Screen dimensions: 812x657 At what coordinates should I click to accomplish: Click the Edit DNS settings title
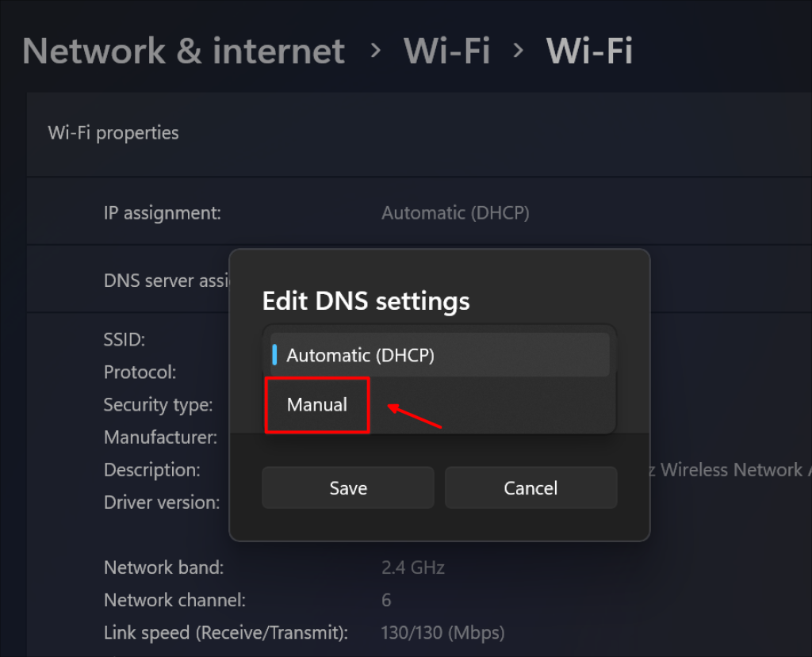(x=366, y=301)
